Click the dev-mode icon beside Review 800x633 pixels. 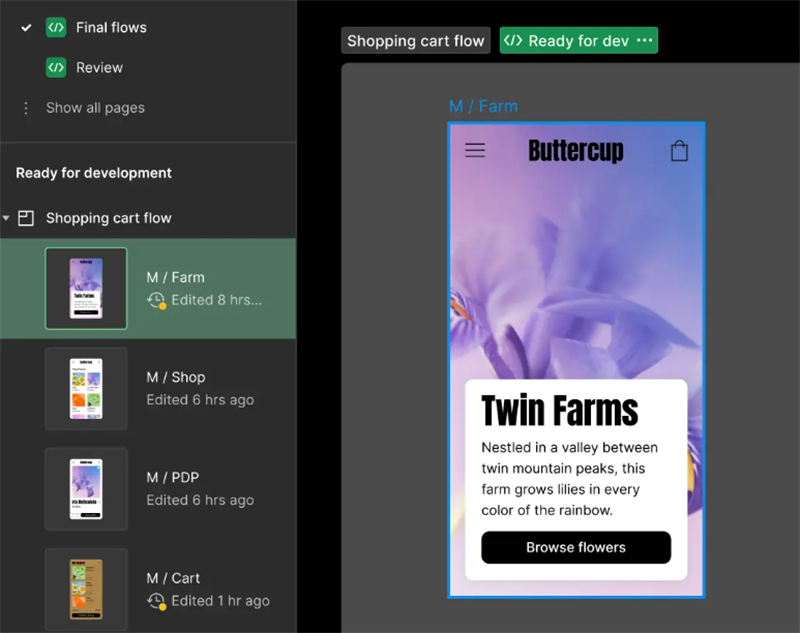[56, 67]
